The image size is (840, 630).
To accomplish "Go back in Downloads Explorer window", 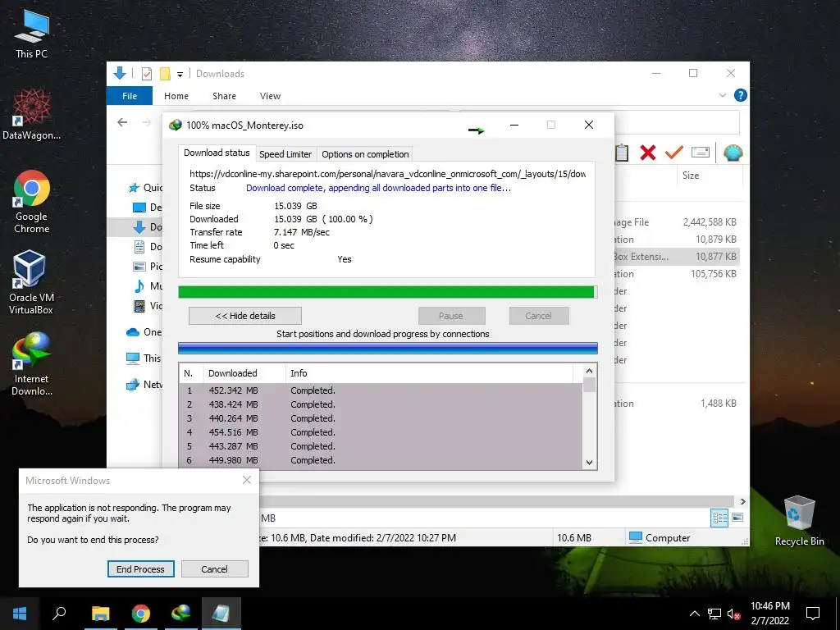I will [122, 122].
